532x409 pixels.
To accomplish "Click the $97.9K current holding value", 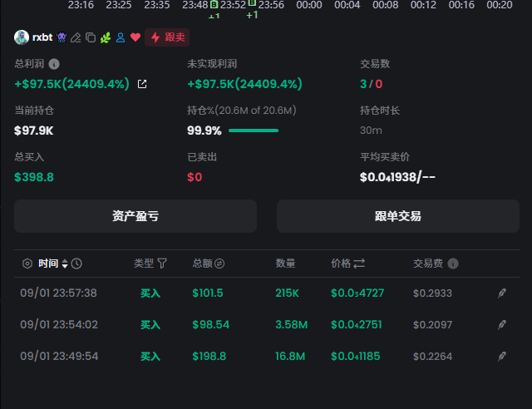I will coord(33,131).
